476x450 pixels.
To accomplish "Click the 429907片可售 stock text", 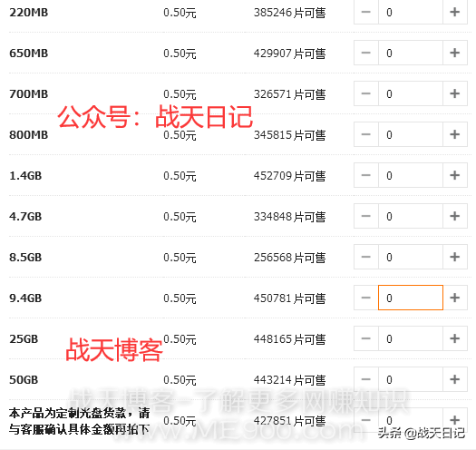I will (x=289, y=54).
